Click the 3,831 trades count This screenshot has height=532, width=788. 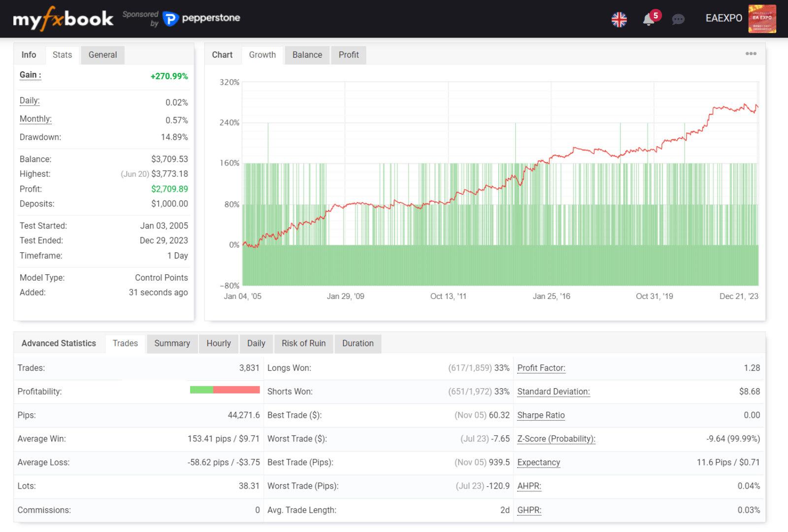click(x=249, y=368)
